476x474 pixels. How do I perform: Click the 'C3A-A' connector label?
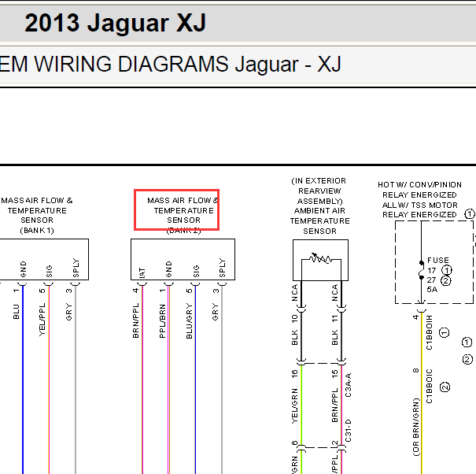(349, 385)
